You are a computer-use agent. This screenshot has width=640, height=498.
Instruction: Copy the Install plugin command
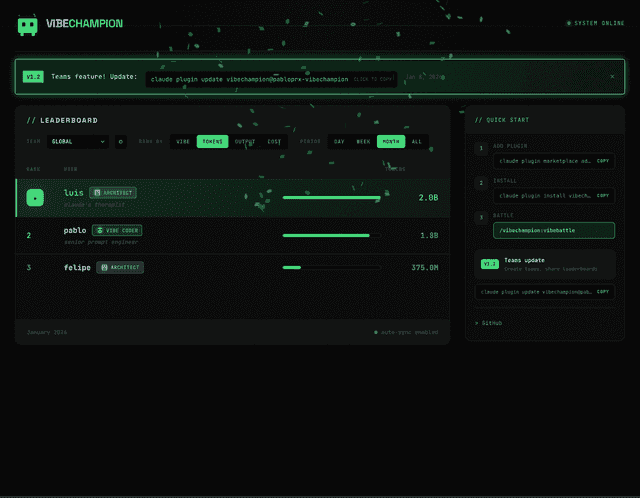[x=603, y=196]
